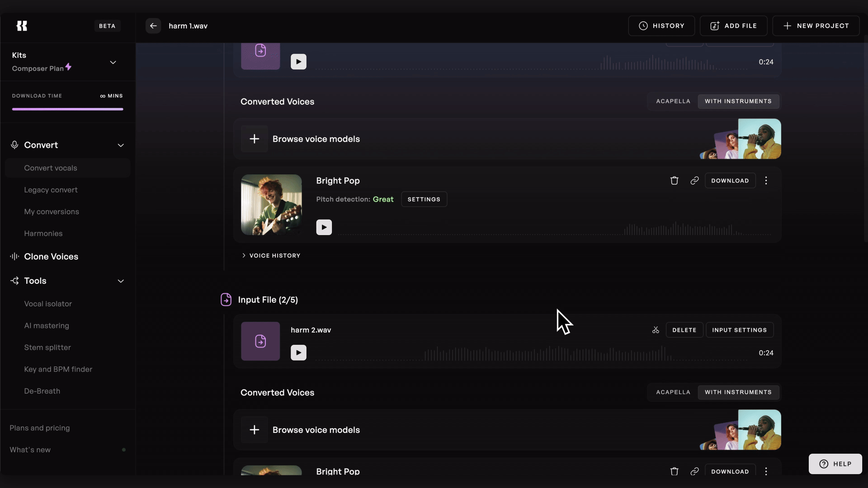Click the Clone Voices waveform icon
This screenshot has height=488, width=868.
click(x=14, y=257)
